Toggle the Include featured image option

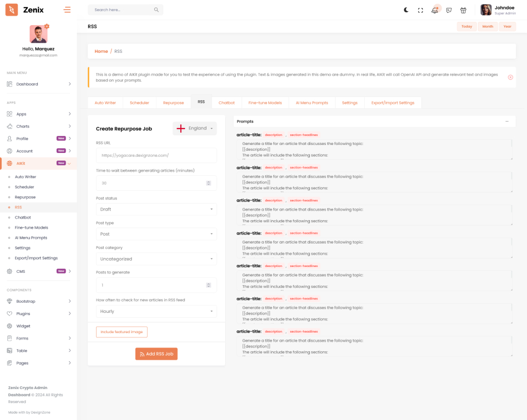(x=122, y=332)
